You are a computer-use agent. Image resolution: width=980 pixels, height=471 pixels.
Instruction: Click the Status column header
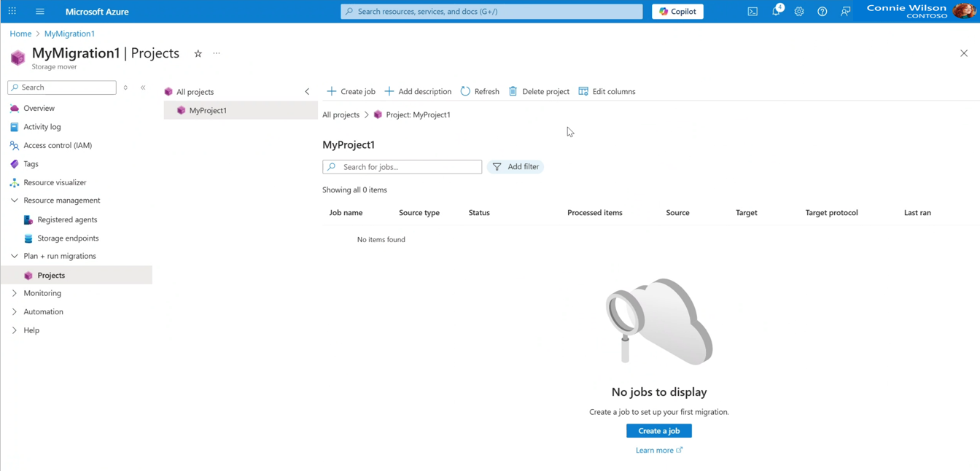[x=479, y=213]
